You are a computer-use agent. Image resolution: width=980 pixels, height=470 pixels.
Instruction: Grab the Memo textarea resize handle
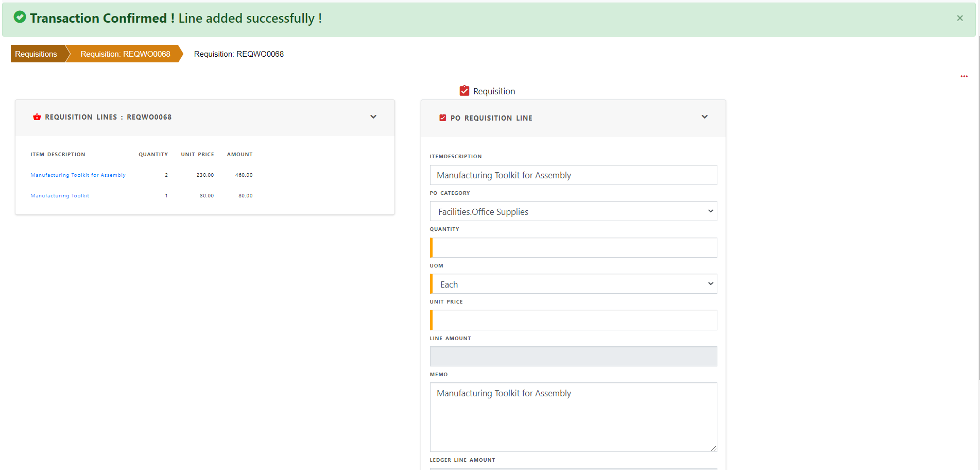pos(714,448)
